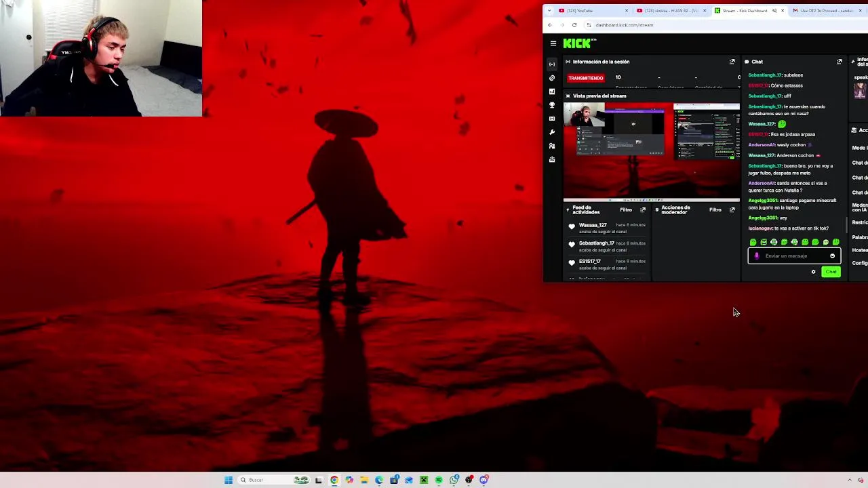Click the Chrome address bar URL

(x=625, y=25)
